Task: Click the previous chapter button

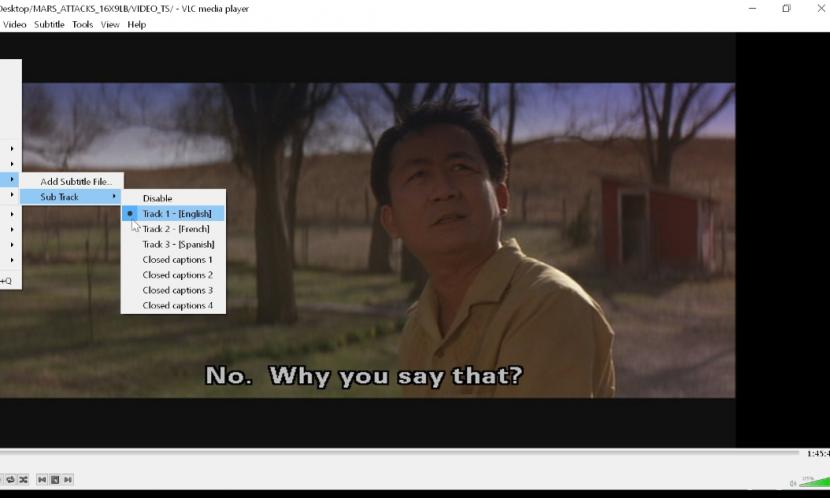Action: pyautogui.click(x=42, y=479)
